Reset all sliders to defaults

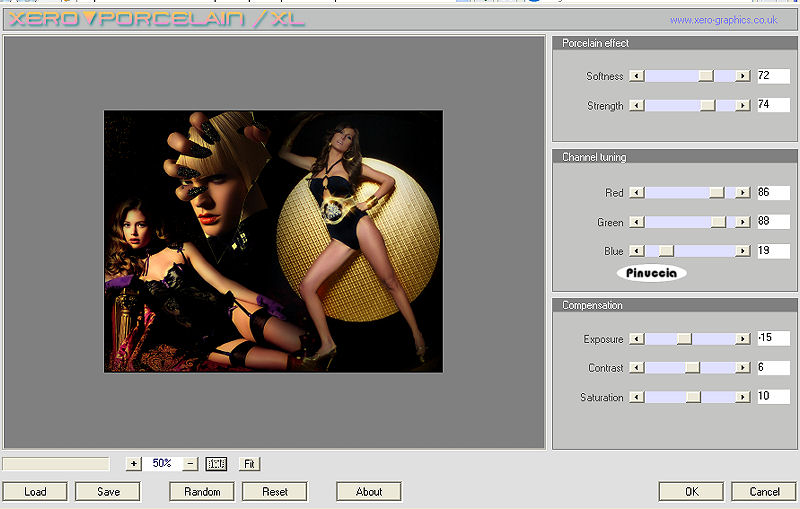pyautogui.click(x=275, y=492)
